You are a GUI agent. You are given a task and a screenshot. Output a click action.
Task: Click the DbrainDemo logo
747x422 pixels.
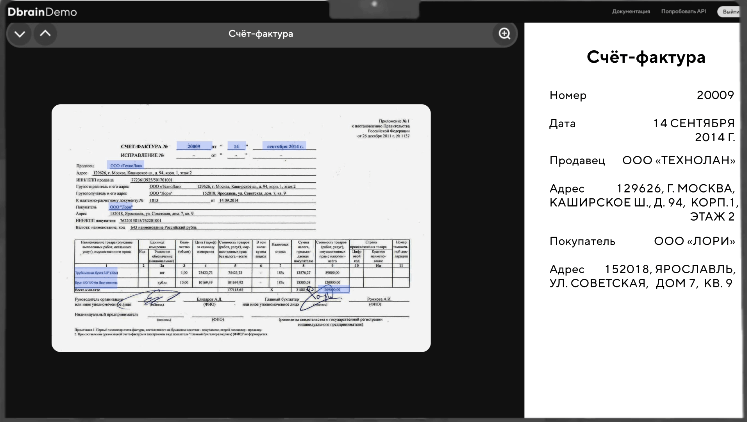pyautogui.click(x=42, y=12)
